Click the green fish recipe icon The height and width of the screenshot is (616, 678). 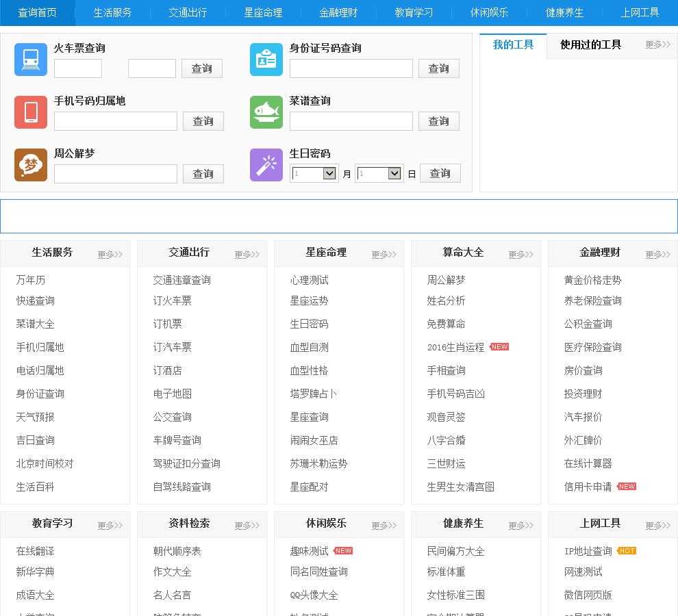tap(266, 112)
